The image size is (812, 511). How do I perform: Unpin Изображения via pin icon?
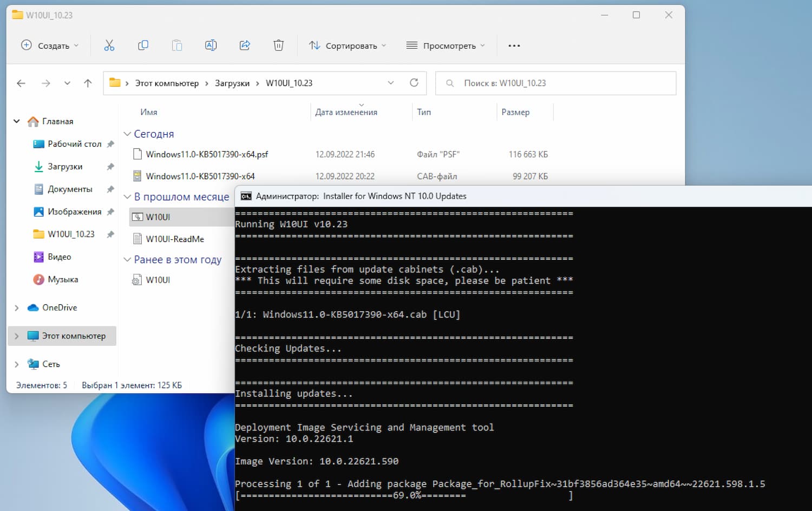point(110,212)
